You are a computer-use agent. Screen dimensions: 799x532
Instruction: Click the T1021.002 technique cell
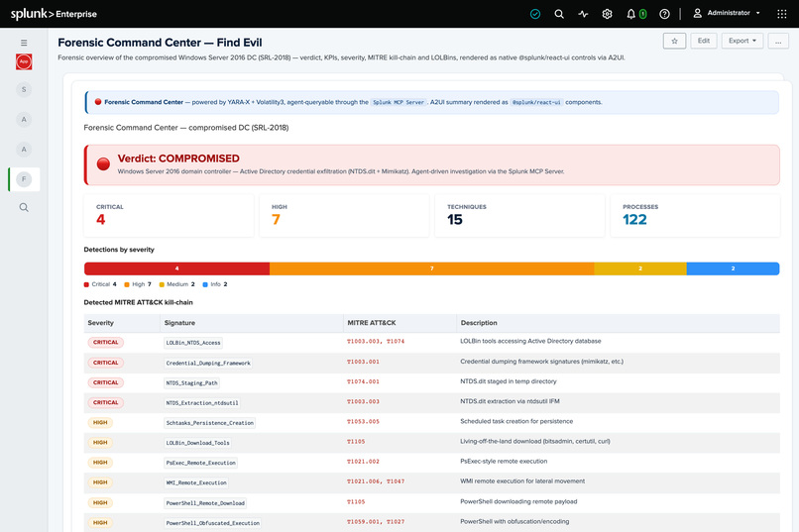point(363,462)
